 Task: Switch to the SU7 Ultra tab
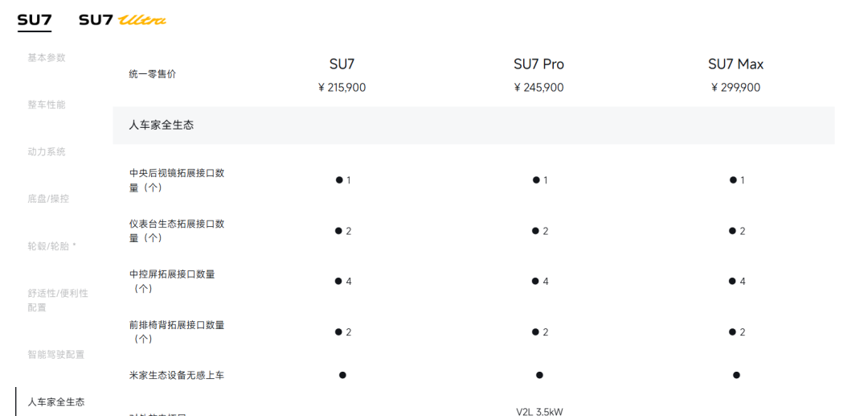point(122,20)
